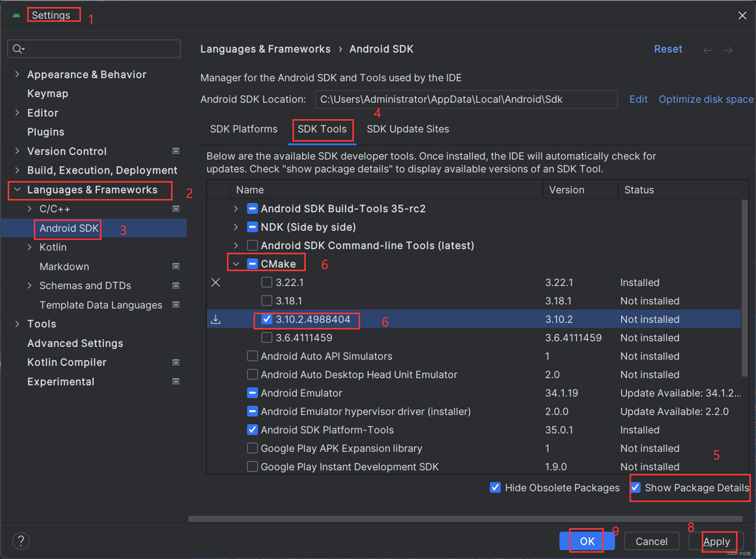Click the Optimize disk space link
756x559 pixels.
pos(706,99)
